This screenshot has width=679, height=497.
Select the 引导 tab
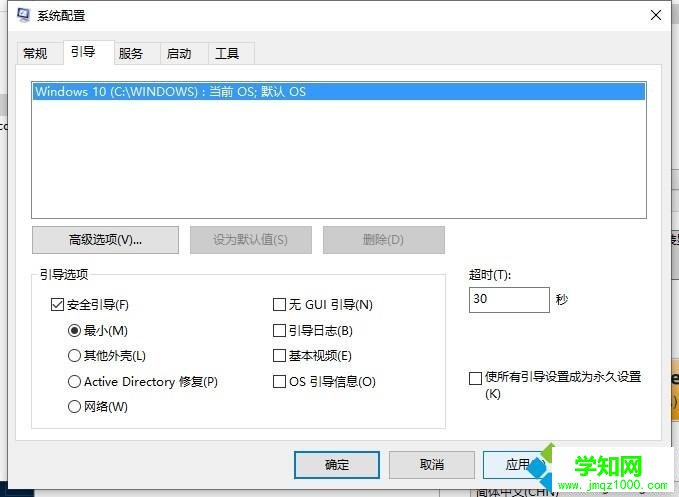click(89, 52)
